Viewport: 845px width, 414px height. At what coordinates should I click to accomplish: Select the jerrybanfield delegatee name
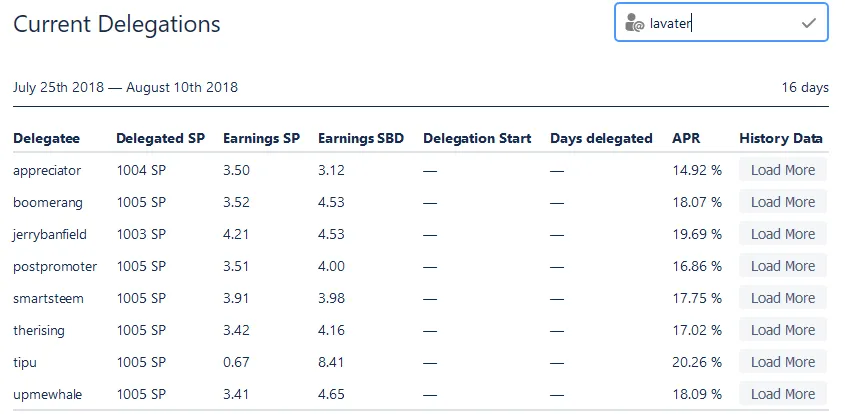50,234
